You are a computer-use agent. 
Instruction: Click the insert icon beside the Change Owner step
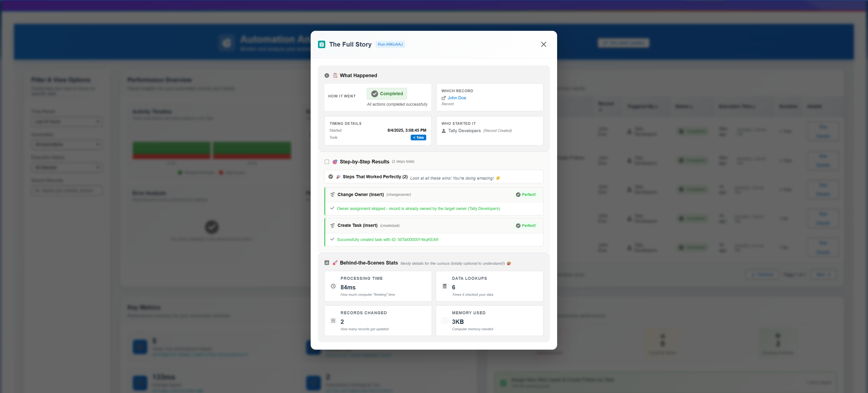[333, 194]
